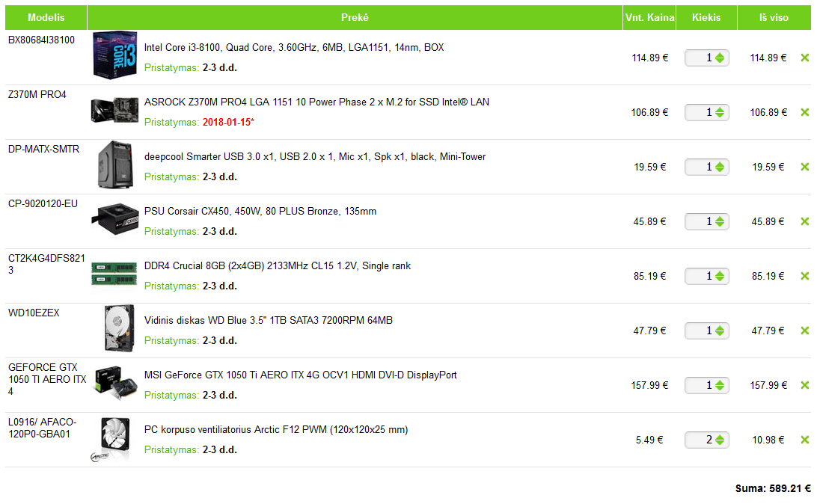Screen dimensions: 817x504
Task: Open the Intel Core i3-8100 Quad Core product link
Action: coord(294,47)
